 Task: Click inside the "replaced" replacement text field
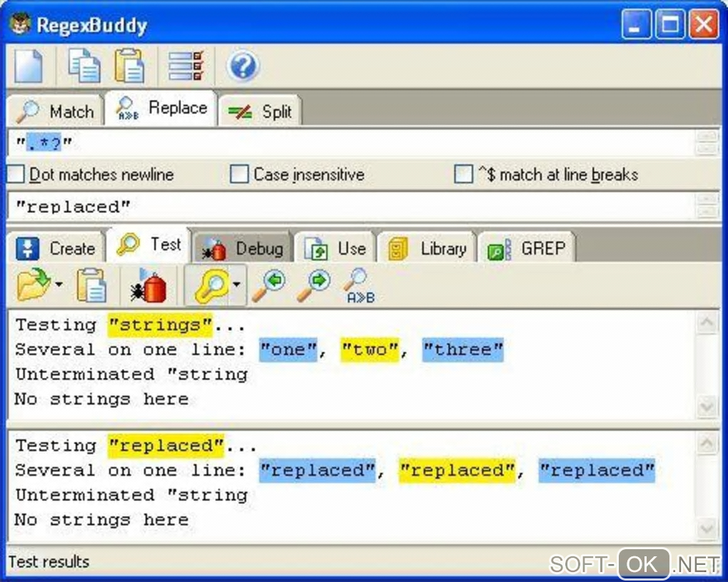[351, 207]
